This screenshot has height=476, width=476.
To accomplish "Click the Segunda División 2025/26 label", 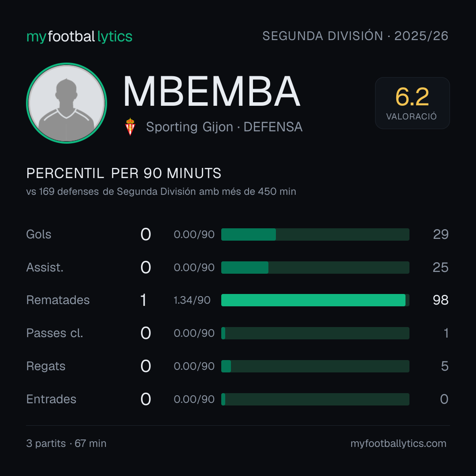I will [355, 36].
